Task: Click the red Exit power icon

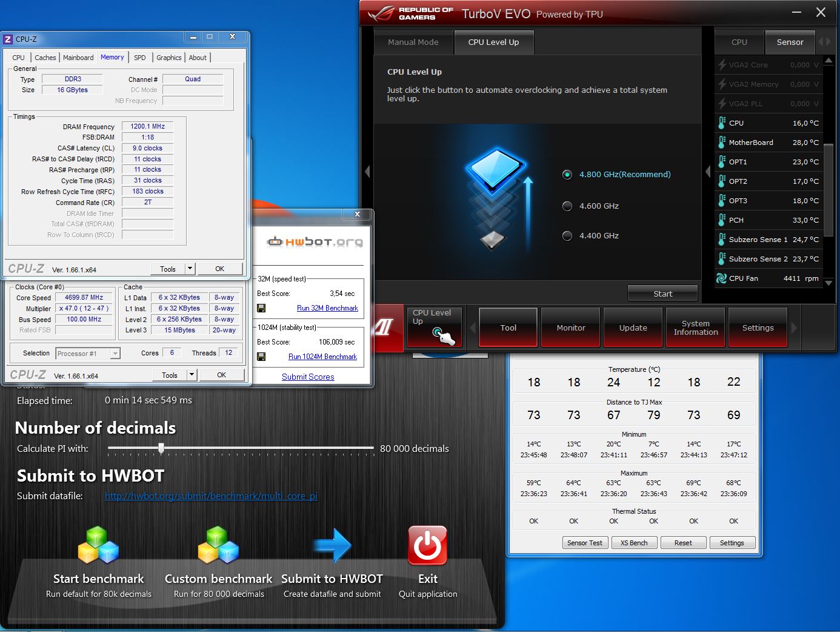Action: pos(428,545)
